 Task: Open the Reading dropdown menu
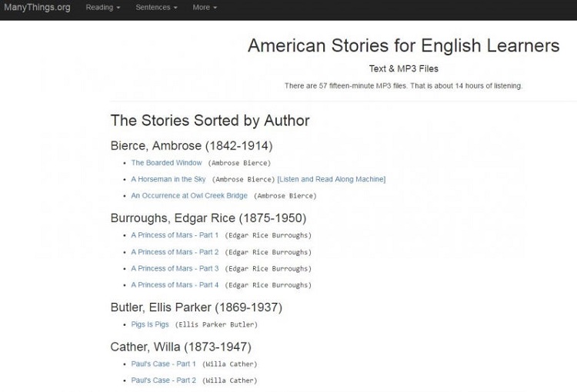[102, 8]
